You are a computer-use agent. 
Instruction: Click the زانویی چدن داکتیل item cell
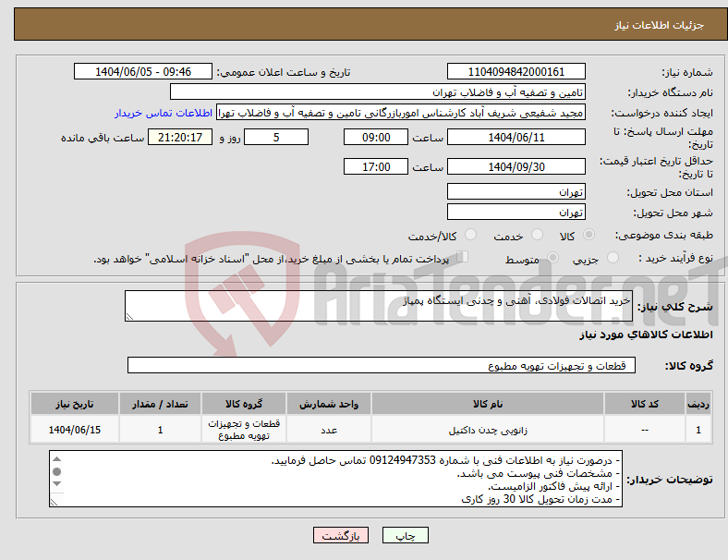click(488, 430)
